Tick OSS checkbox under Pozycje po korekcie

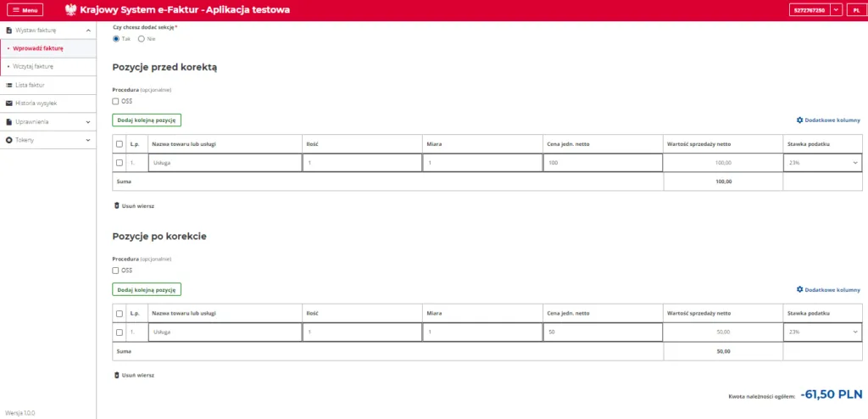(115, 271)
